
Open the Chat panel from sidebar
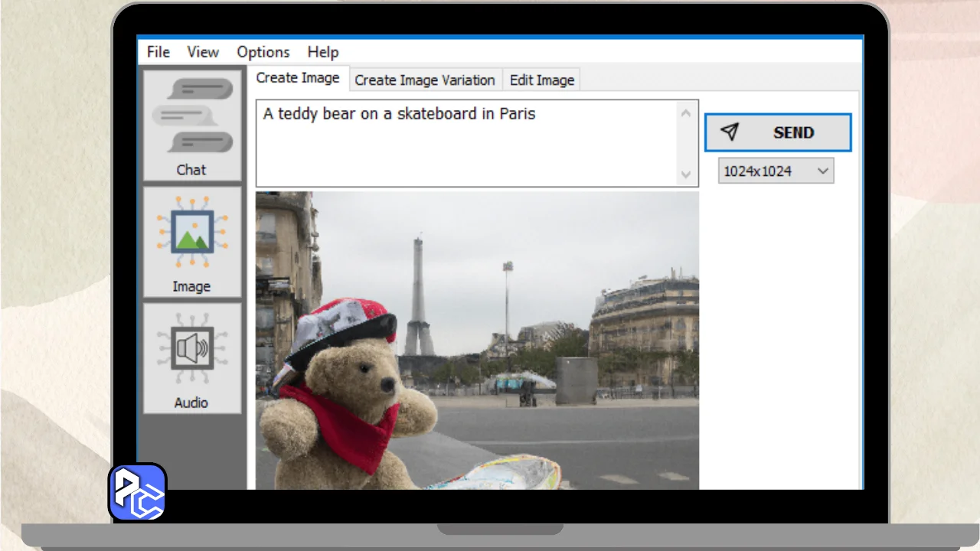point(191,126)
